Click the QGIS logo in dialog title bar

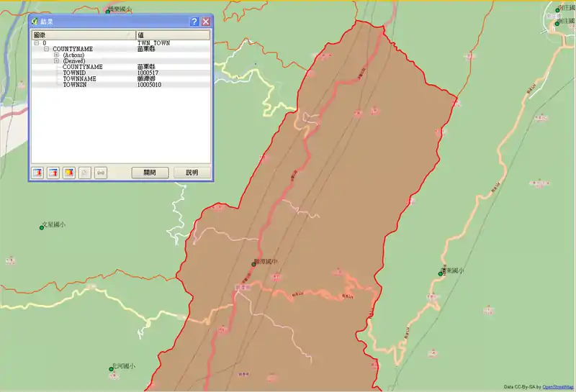click(x=35, y=22)
